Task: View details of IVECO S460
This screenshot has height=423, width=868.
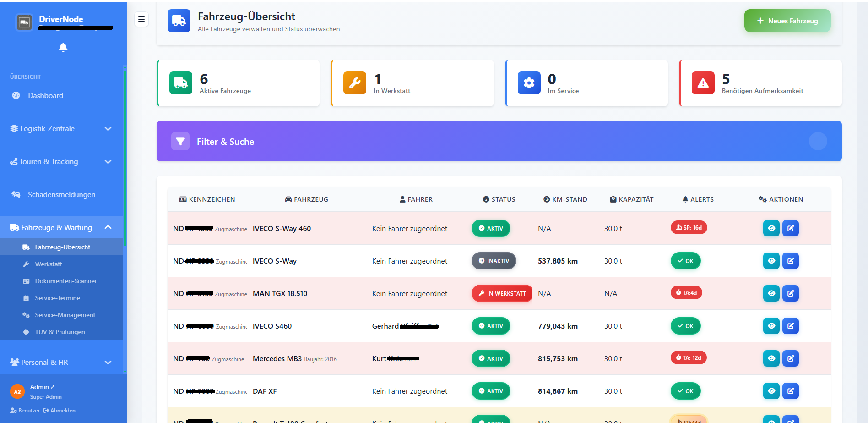Action: 771,326
